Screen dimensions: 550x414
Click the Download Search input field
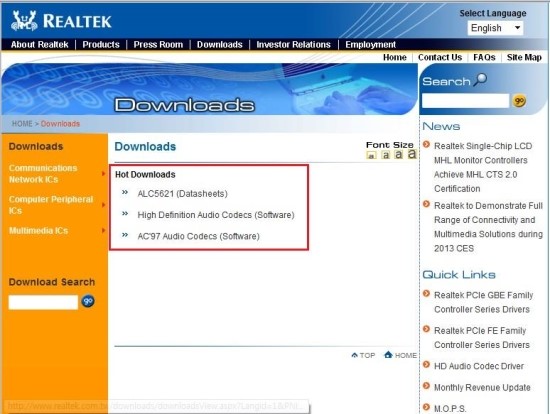pyautogui.click(x=43, y=302)
